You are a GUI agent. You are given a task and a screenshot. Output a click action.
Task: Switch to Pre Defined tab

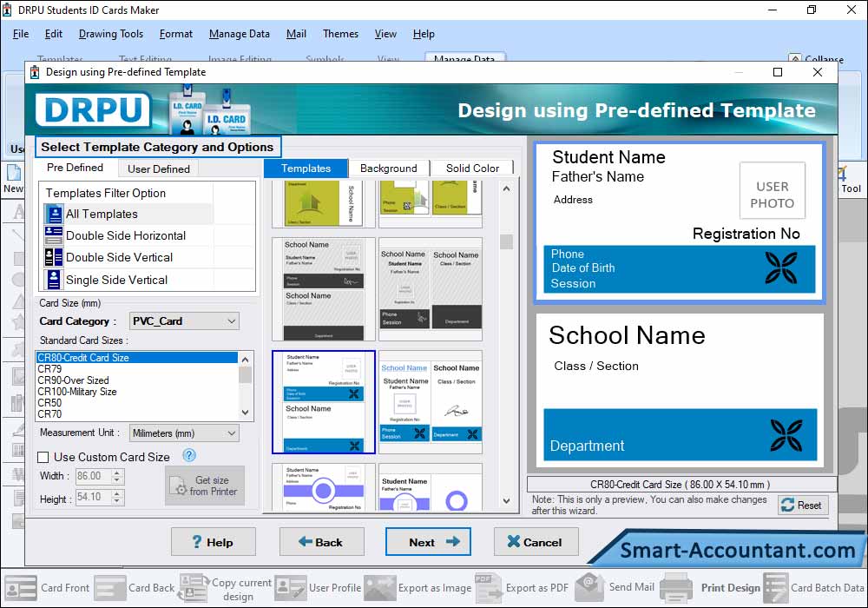[75, 168]
